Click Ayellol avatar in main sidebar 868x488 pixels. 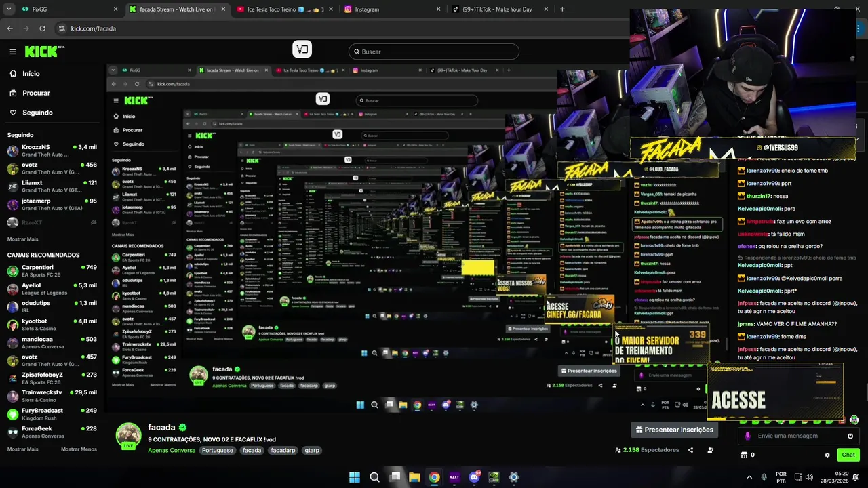tap(13, 289)
